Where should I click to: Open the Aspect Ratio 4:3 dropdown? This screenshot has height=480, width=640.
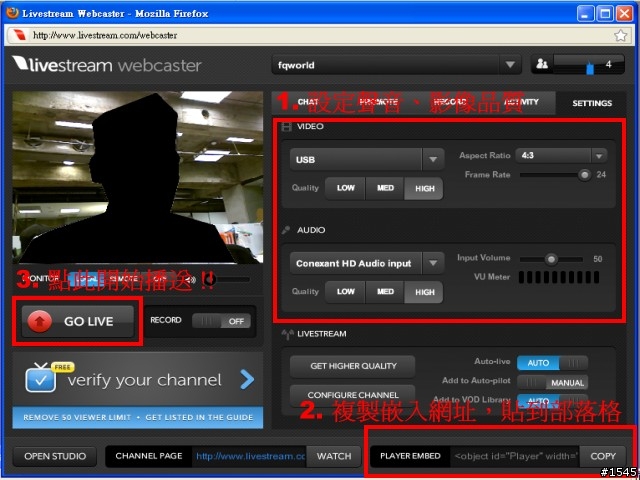click(x=561, y=156)
